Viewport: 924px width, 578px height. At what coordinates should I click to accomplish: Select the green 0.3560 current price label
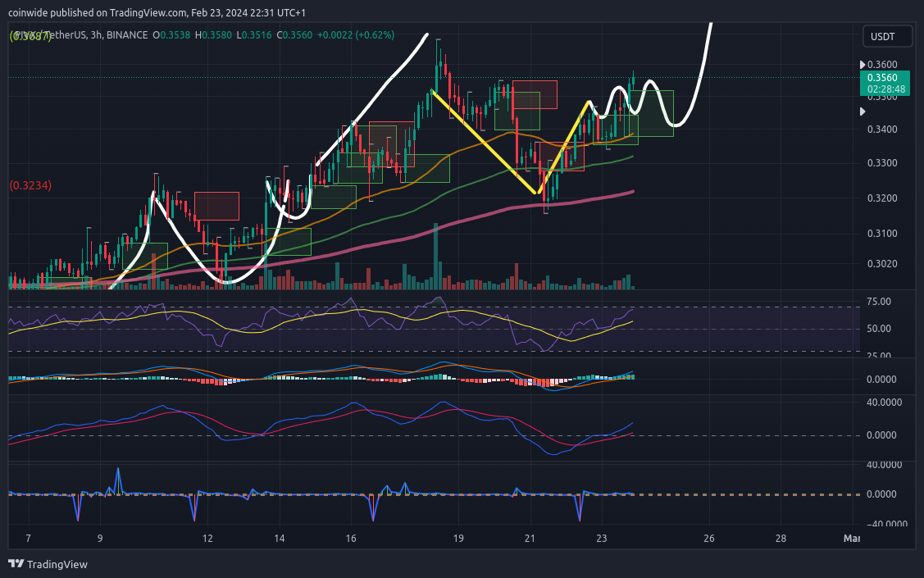coord(885,78)
